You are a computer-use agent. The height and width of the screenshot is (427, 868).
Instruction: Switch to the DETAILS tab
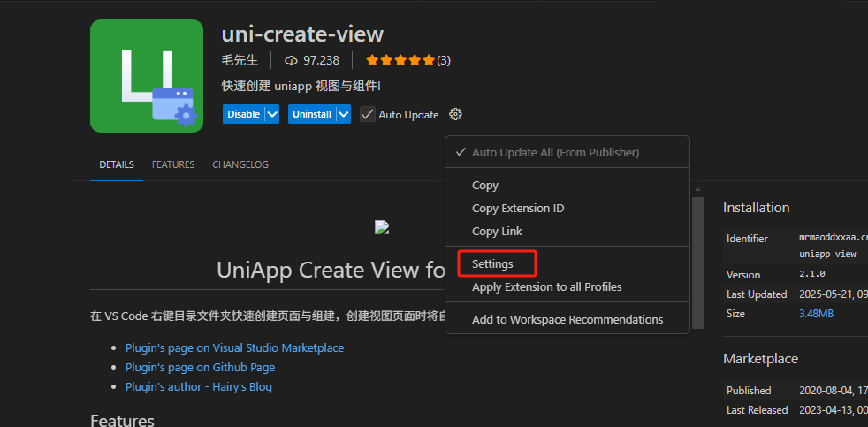[x=117, y=164]
